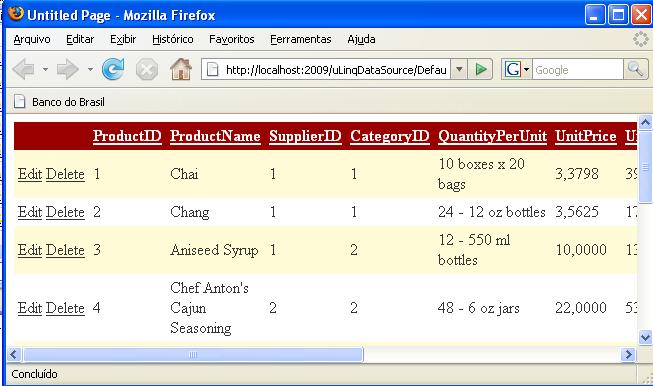Click the 'Concluído' status bar text
653x386 pixels.
34,374
